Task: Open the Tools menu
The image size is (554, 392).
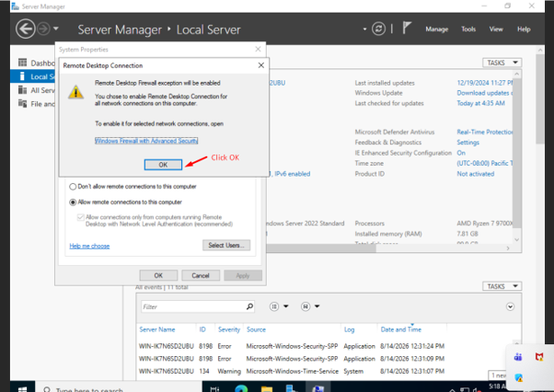Action: pyautogui.click(x=468, y=29)
